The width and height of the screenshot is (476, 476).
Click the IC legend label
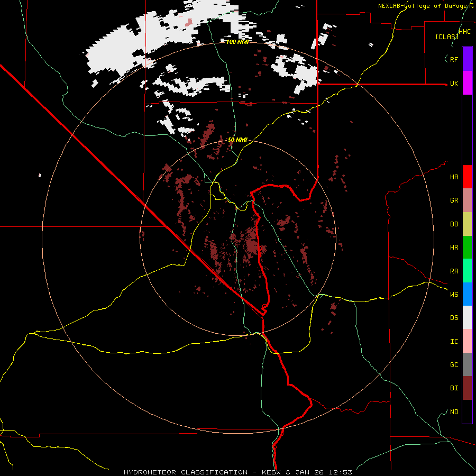(x=454, y=341)
